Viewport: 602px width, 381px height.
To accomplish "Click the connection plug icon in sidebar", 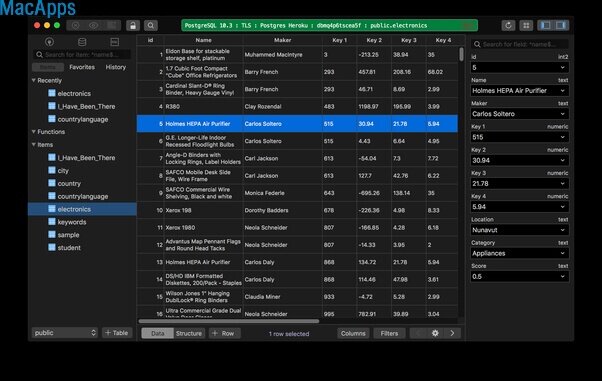I will tap(50, 42).
